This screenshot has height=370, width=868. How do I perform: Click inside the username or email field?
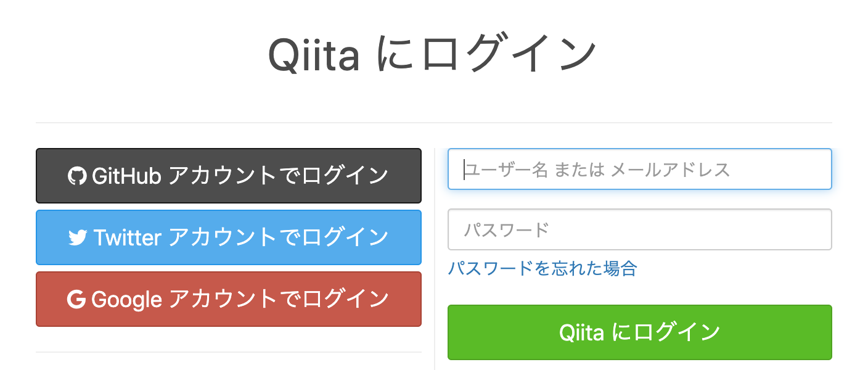point(639,168)
